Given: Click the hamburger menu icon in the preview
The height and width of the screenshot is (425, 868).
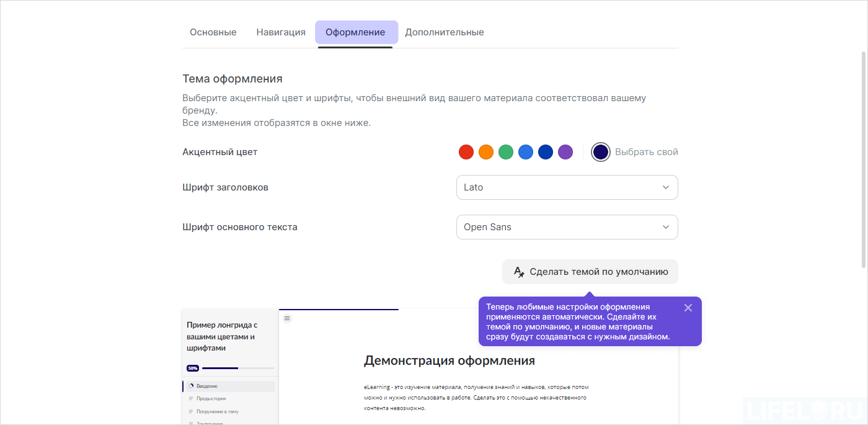Looking at the screenshot, I should point(287,318).
